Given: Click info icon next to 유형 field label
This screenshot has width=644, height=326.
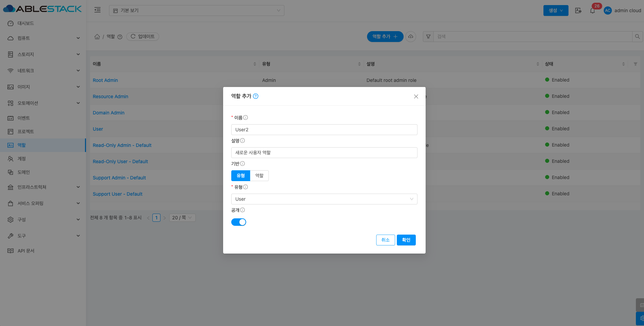Looking at the screenshot, I should [x=245, y=187].
